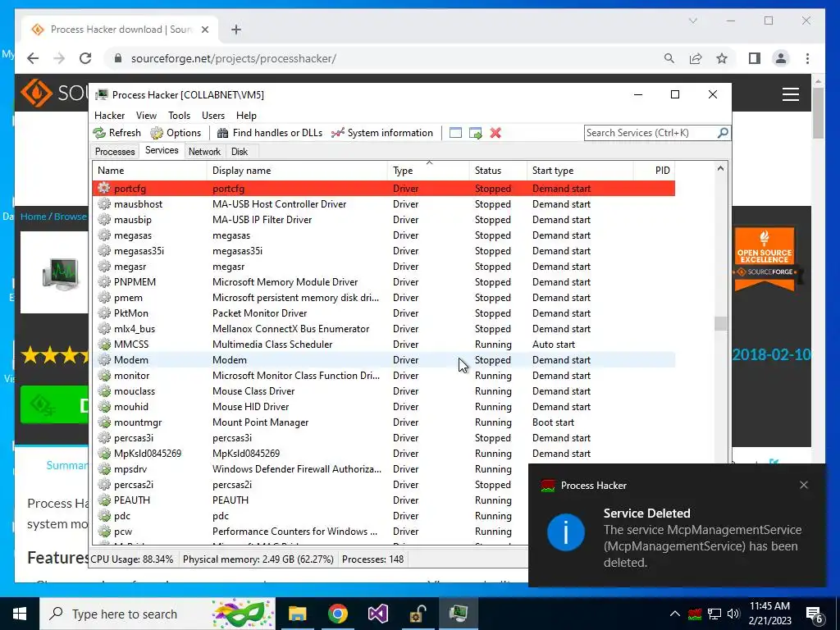Click the gear icon next to mountmgr

tap(104, 422)
